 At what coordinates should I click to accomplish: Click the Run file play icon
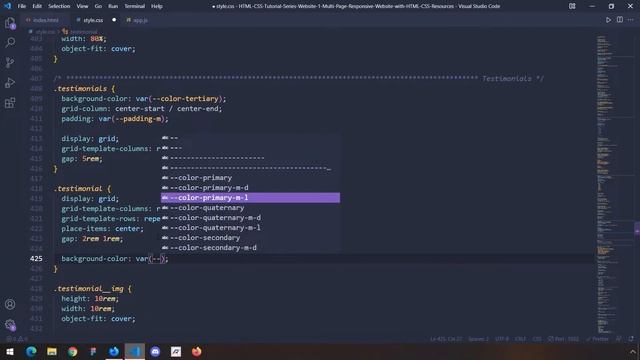click(608, 20)
